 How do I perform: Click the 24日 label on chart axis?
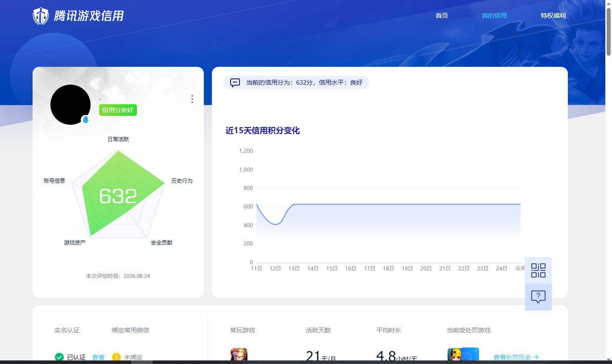coord(501,269)
